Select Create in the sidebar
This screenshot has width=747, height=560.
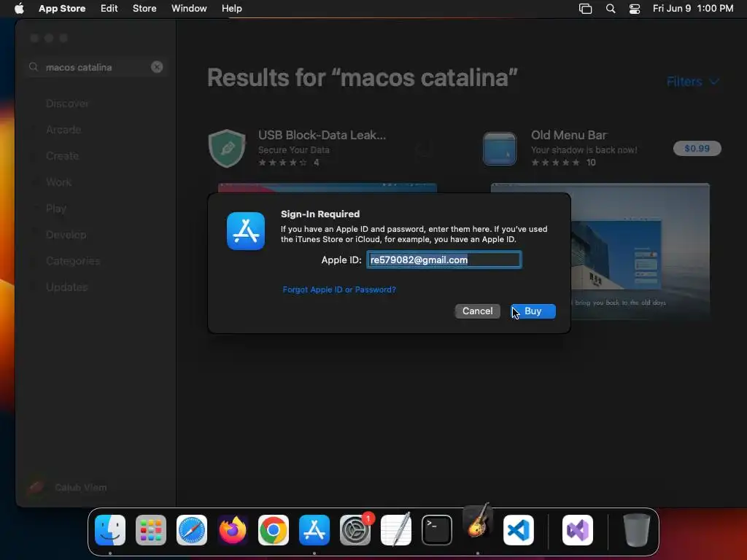coord(63,156)
